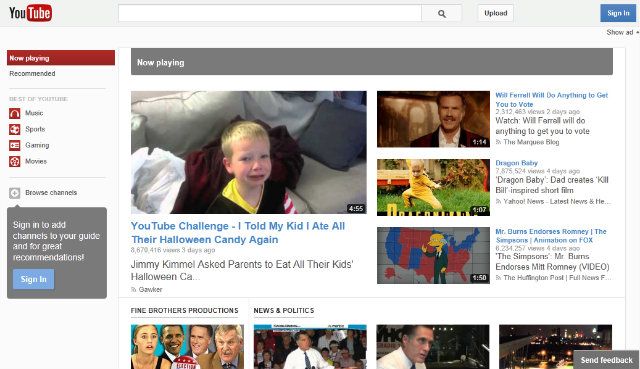
Task: Open the Dragon Baby title link
Action: tap(516, 163)
